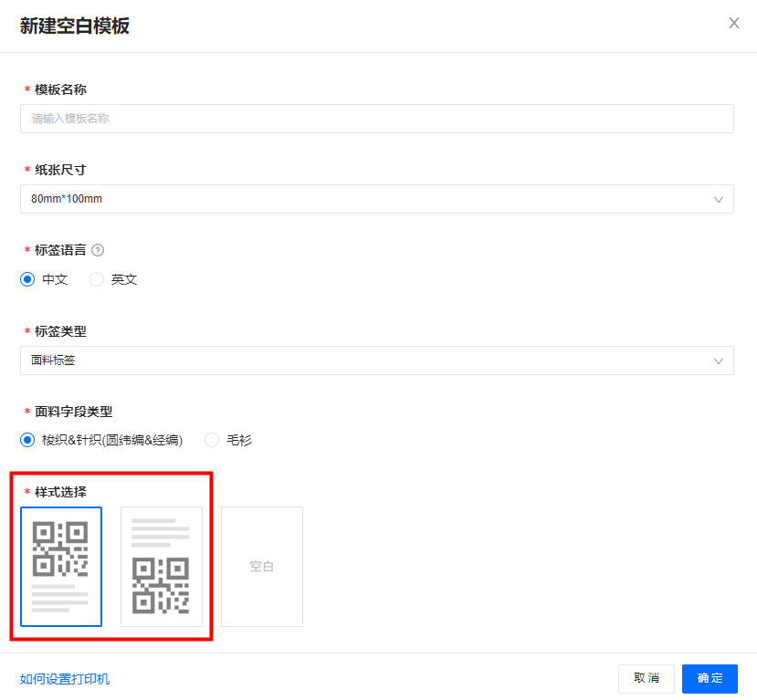Click the help icon beside 标签语言
Screen dimensions: 757x700
point(98,250)
